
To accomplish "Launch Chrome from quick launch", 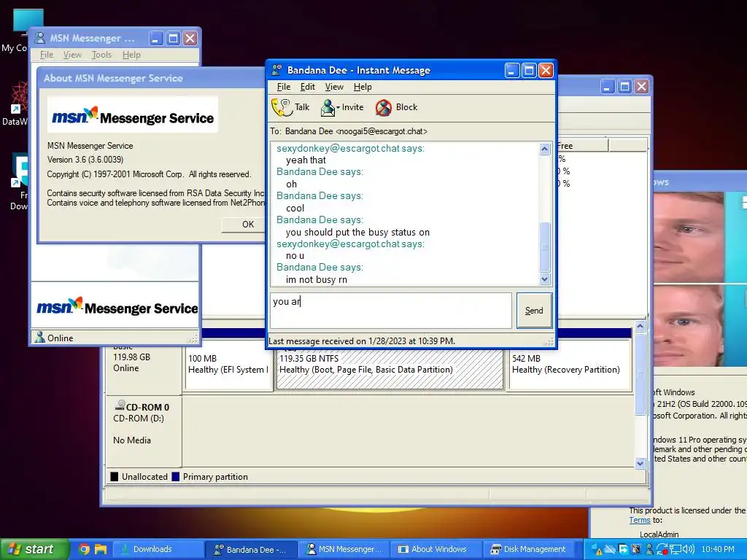I will coord(85,549).
